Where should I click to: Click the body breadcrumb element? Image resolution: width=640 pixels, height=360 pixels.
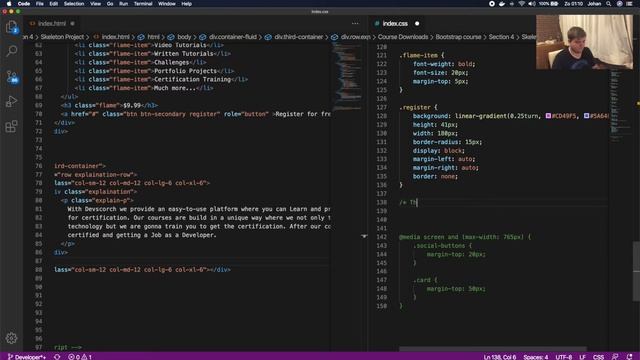pyautogui.click(x=184, y=37)
